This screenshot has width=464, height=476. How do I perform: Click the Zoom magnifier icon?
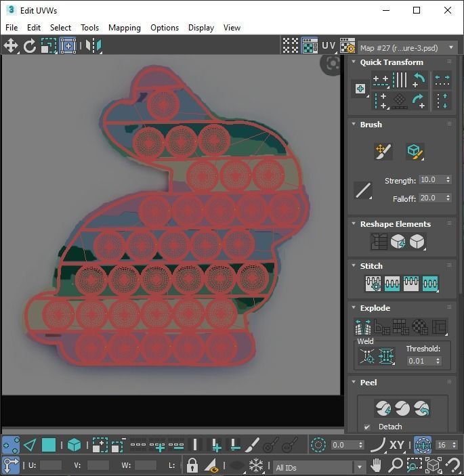[396, 465]
